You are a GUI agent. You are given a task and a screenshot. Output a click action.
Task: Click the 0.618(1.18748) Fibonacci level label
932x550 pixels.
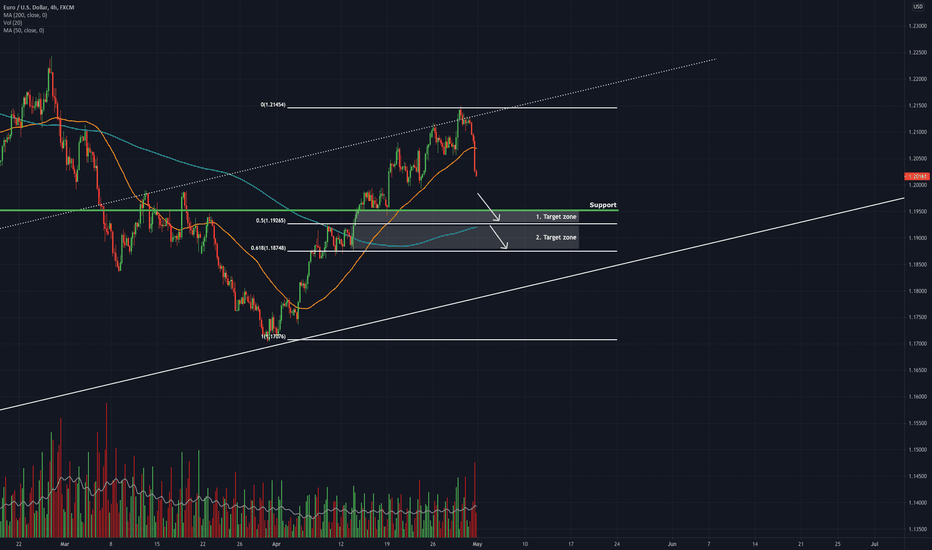click(x=268, y=248)
